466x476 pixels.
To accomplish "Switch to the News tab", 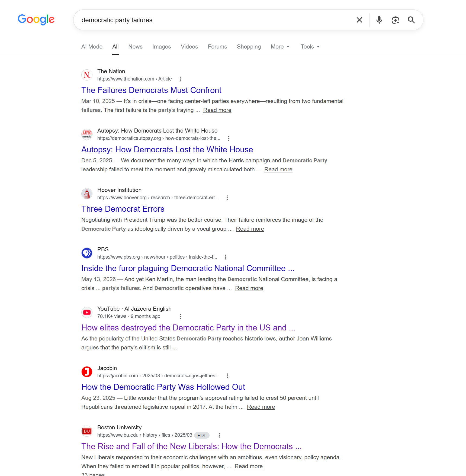I will 135,47.
